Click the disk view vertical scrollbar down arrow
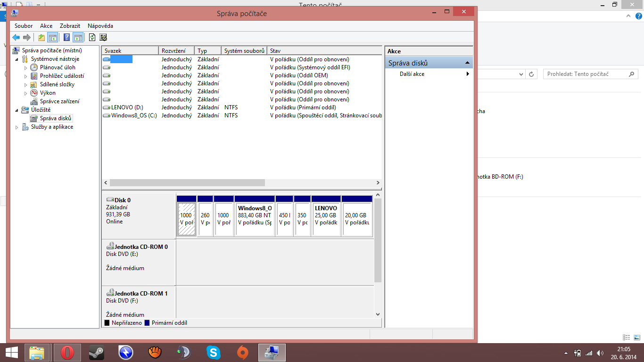644x362 pixels. tap(378, 314)
